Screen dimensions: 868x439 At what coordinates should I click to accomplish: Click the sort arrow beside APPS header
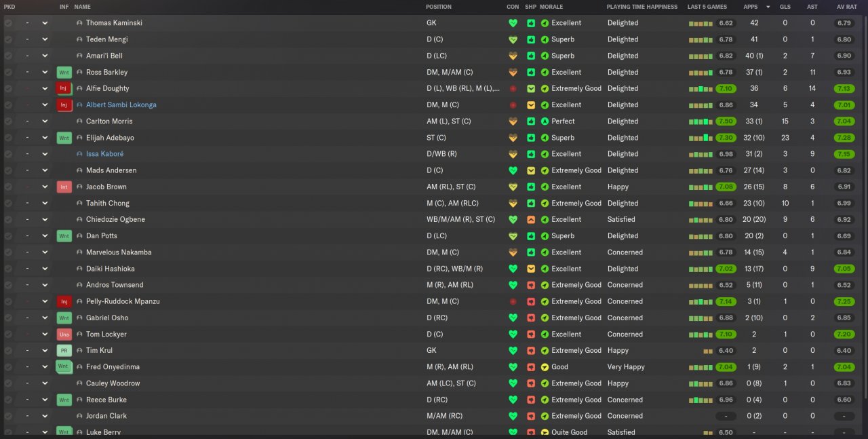point(768,7)
